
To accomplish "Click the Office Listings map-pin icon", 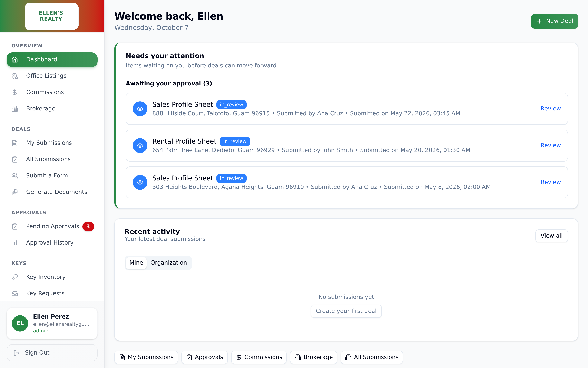I will [x=15, y=76].
